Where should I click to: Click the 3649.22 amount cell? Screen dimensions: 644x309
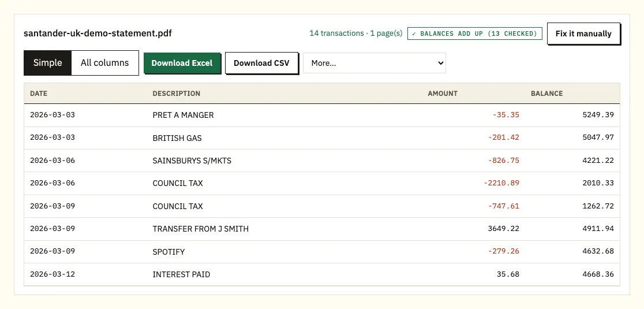point(504,229)
